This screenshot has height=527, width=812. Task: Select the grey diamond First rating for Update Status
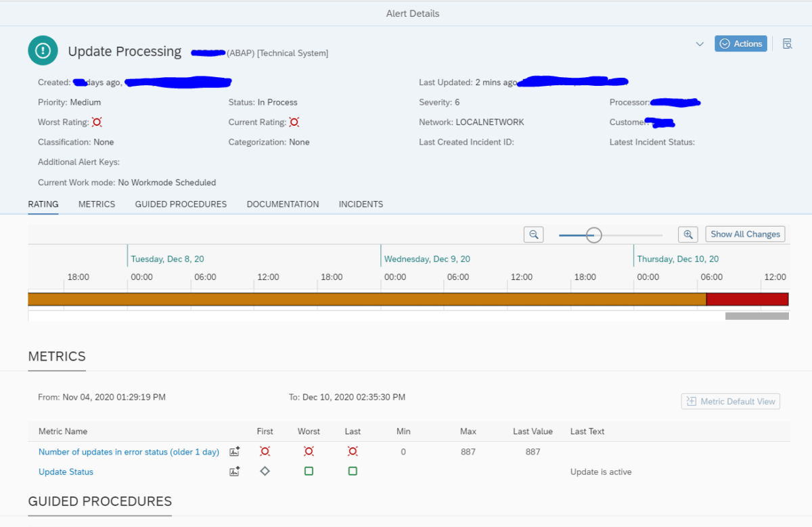point(265,471)
